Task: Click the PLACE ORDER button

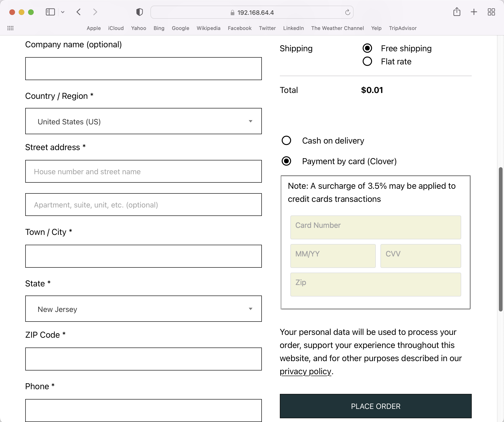Action: pos(376,406)
